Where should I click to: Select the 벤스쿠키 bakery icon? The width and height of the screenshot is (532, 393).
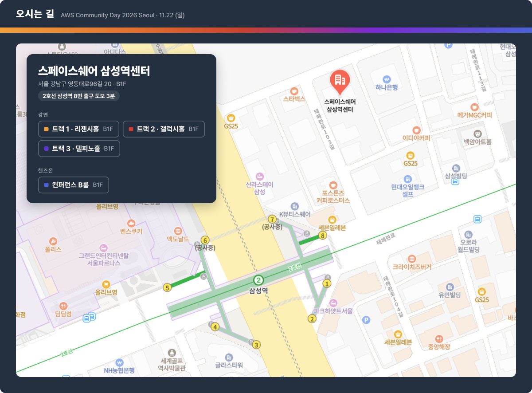click(131, 223)
